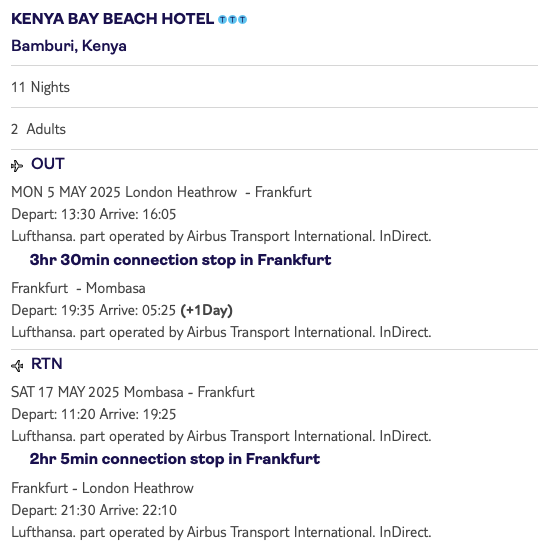This screenshot has height=547, width=546.
Task: Click the MON 5 MAY 2025 flight line
Action: coord(161,192)
